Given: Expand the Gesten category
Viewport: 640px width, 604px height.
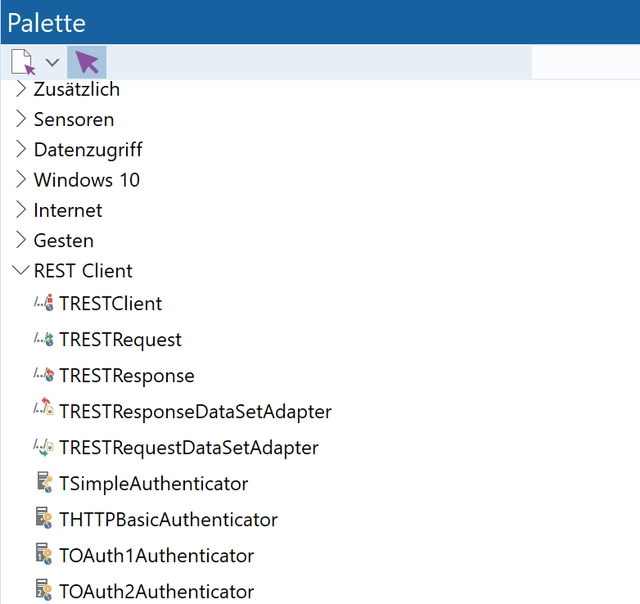Looking at the screenshot, I should [x=21, y=240].
